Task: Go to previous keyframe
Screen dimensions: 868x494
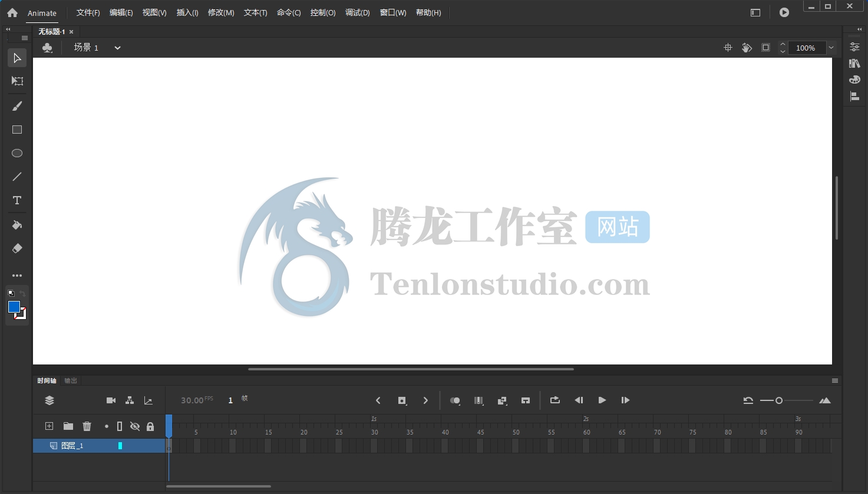Action: point(378,400)
